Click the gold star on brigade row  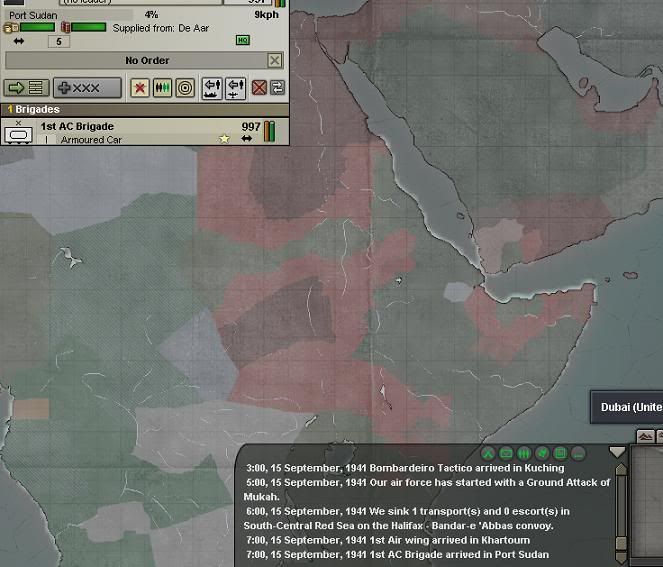[x=224, y=138]
